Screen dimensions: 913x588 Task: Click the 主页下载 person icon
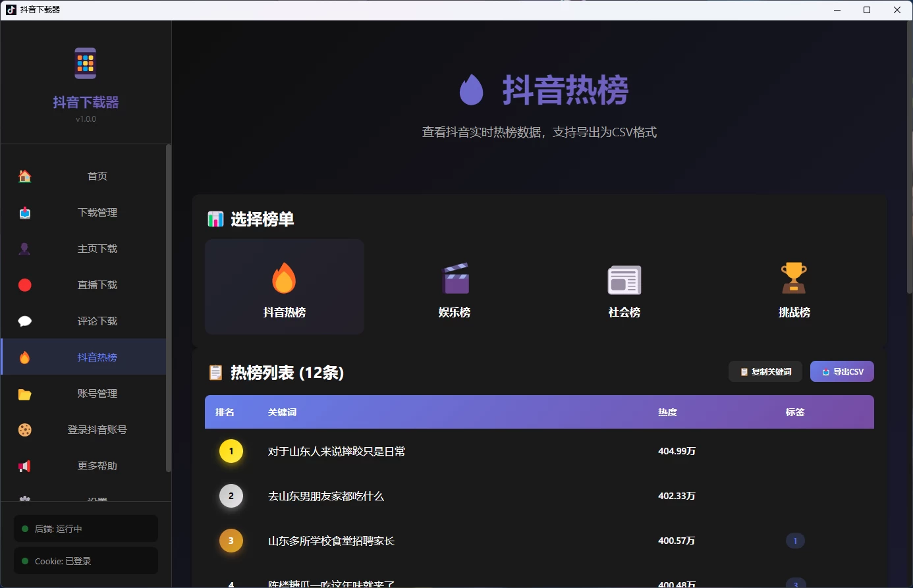24,248
